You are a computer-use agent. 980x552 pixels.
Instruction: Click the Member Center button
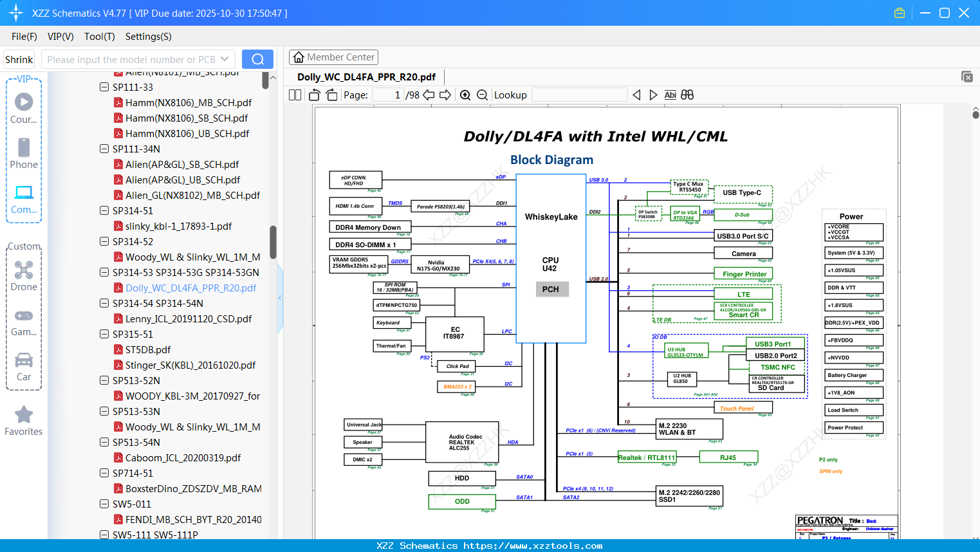coord(333,57)
